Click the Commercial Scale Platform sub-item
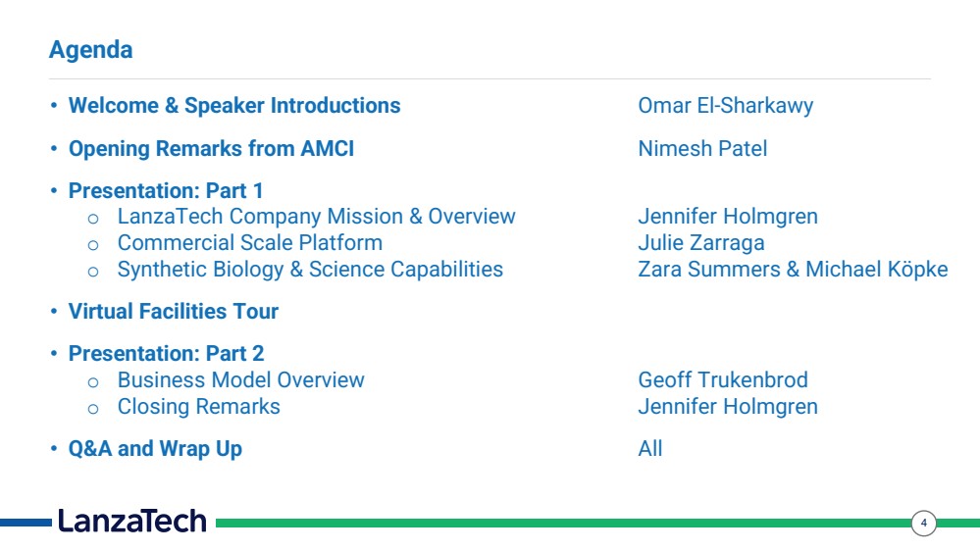 tap(250, 242)
